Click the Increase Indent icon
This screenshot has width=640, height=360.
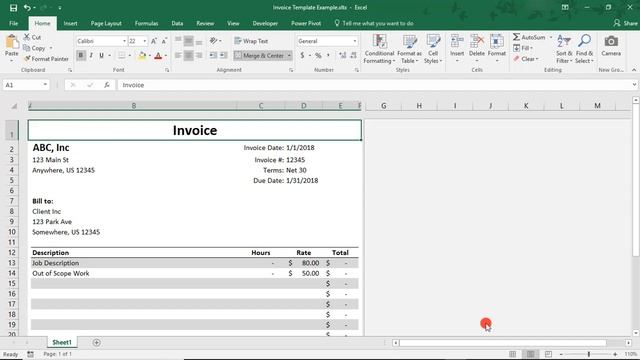point(223,55)
